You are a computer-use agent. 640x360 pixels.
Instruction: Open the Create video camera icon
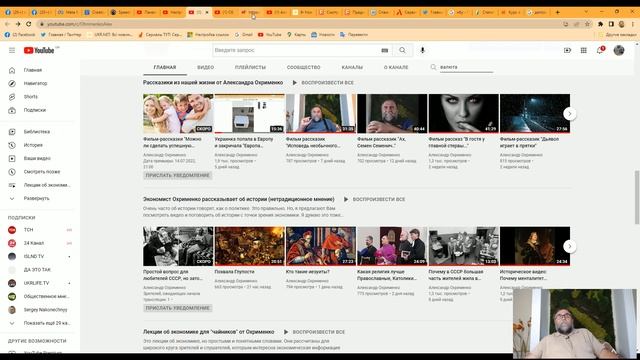coord(567,50)
